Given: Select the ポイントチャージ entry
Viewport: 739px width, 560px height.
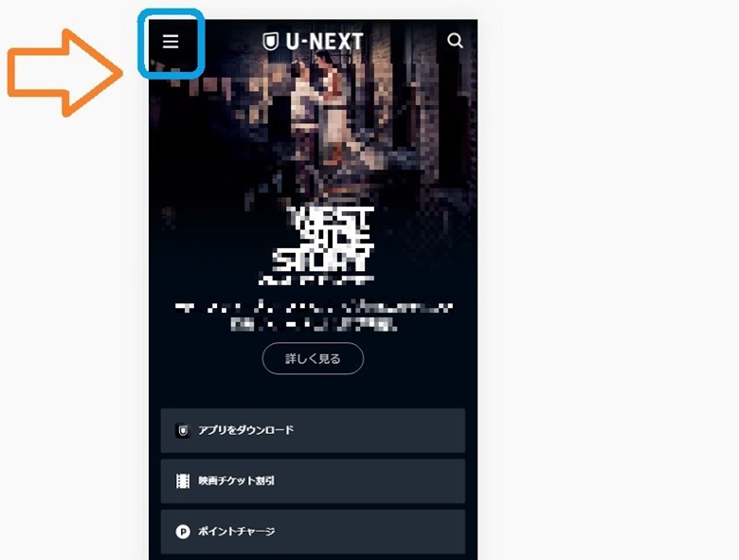Looking at the screenshot, I should point(313,532).
